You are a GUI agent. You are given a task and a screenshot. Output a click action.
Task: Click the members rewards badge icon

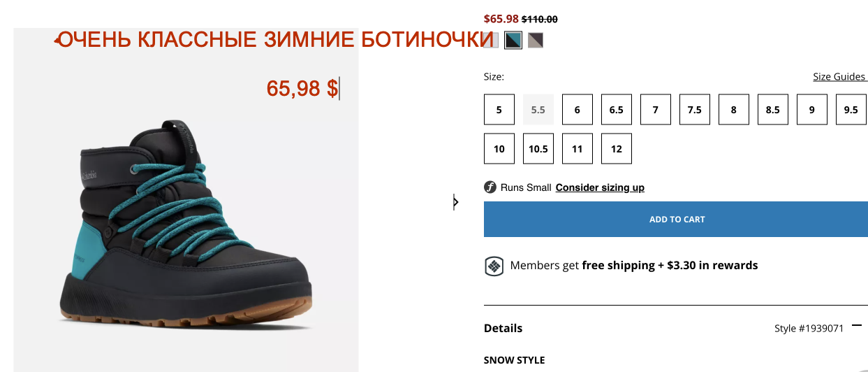point(494,266)
